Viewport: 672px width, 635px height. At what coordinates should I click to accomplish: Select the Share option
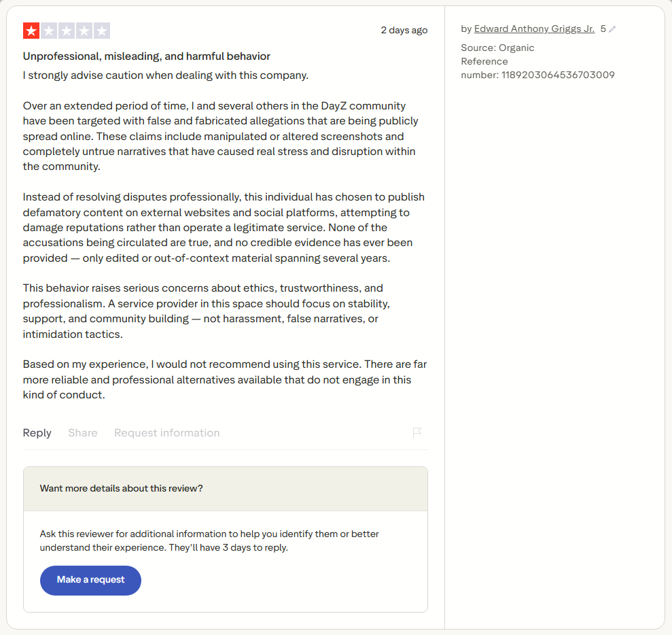83,432
